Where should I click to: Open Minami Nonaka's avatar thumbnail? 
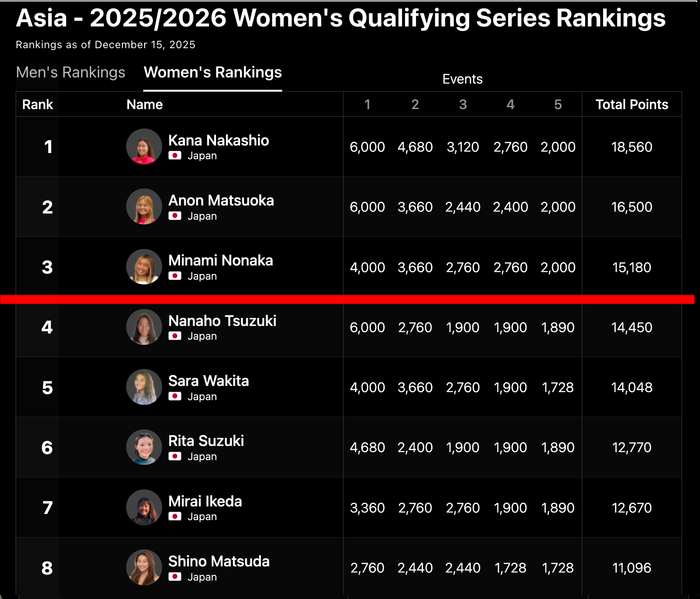(144, 267)
